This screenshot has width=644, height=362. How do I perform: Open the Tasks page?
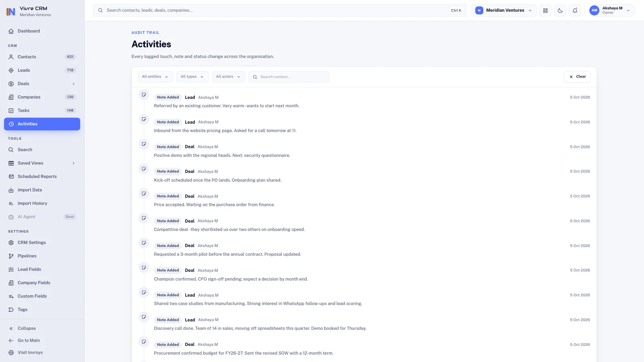(42, 110)
